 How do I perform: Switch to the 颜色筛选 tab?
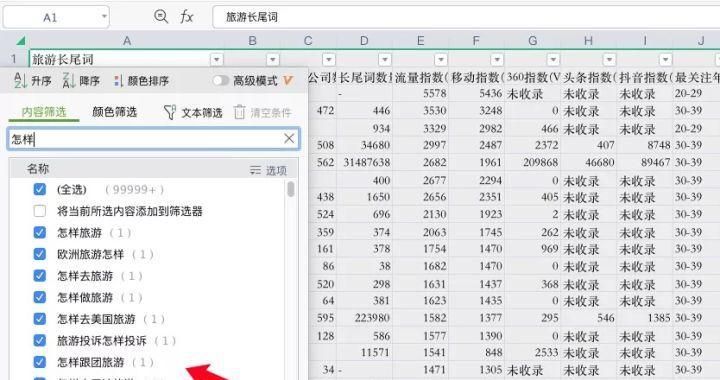pyautogui.click(x=114, y=112)
